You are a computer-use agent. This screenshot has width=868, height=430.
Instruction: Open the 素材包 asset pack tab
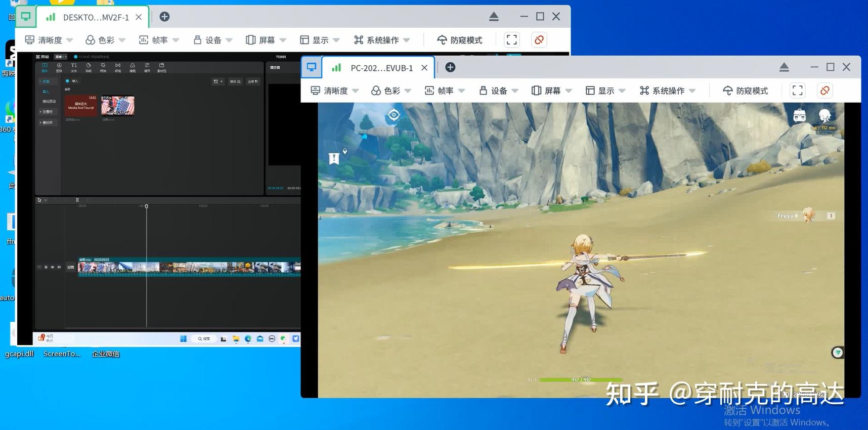(x=162, y=68)
